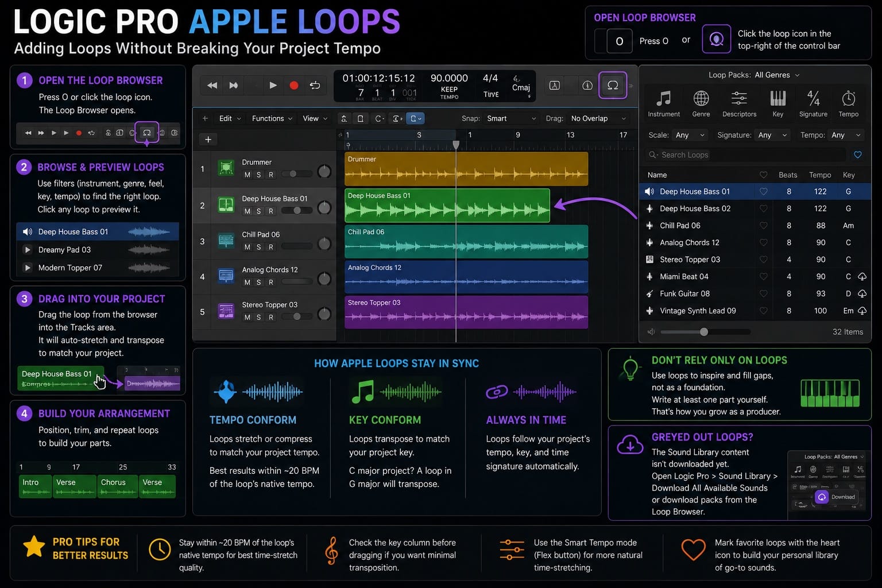The height and width of the screenshot is (588, 882).
Task: Click the Deep House Bass 01 track icon
Action: [226, 204]
